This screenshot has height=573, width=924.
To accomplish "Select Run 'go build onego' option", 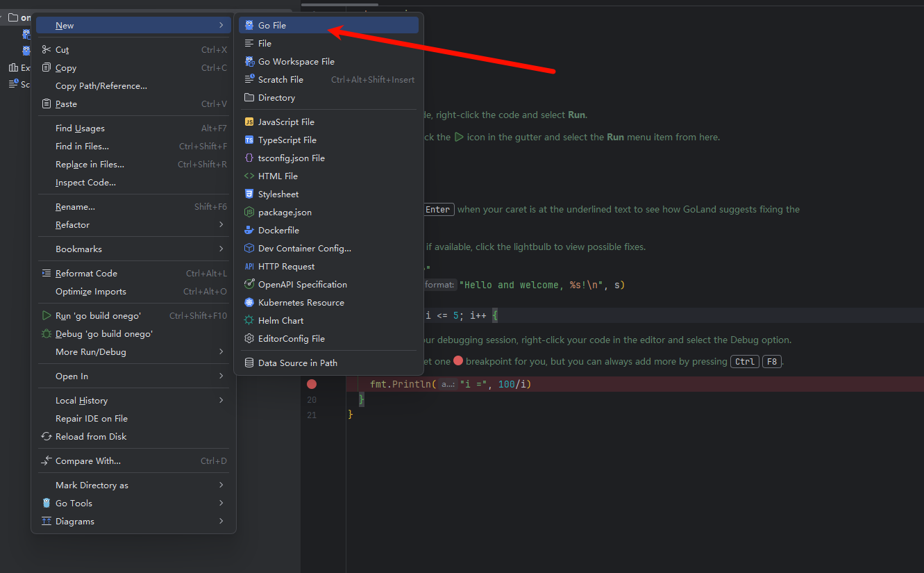I will [x=98, y=315].
